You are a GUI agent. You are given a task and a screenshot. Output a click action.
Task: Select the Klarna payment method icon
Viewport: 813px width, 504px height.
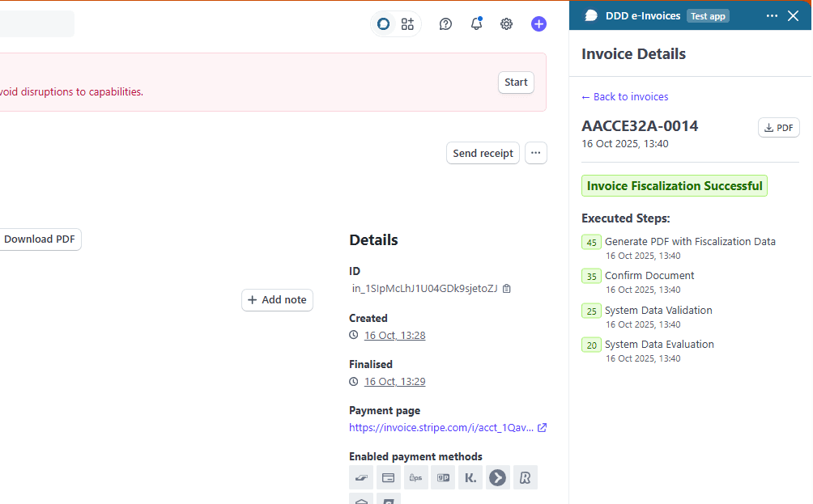pos(470,477)
